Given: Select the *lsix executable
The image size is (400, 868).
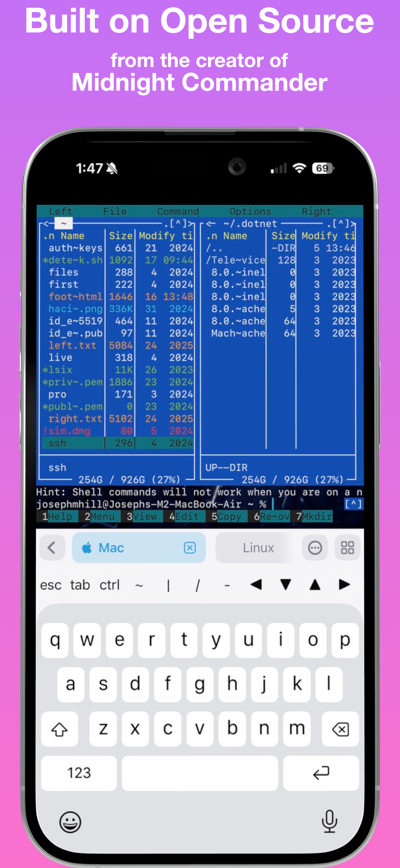Looking at the screenshot, I should (118, 370).
